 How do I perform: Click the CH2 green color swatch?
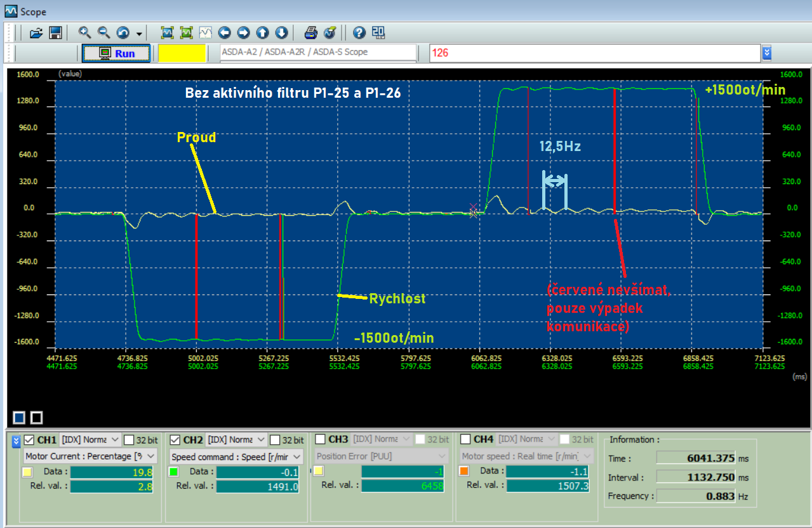[x=173, y=472]
